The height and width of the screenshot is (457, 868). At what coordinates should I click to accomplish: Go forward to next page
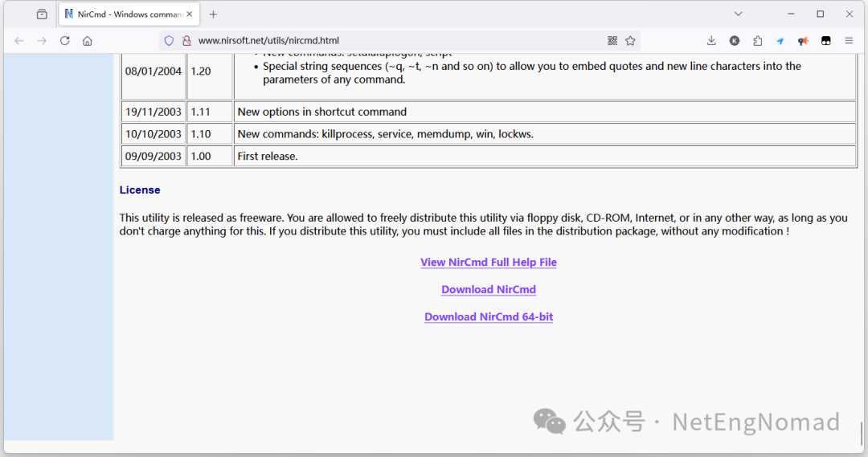[x=42, y=40]
